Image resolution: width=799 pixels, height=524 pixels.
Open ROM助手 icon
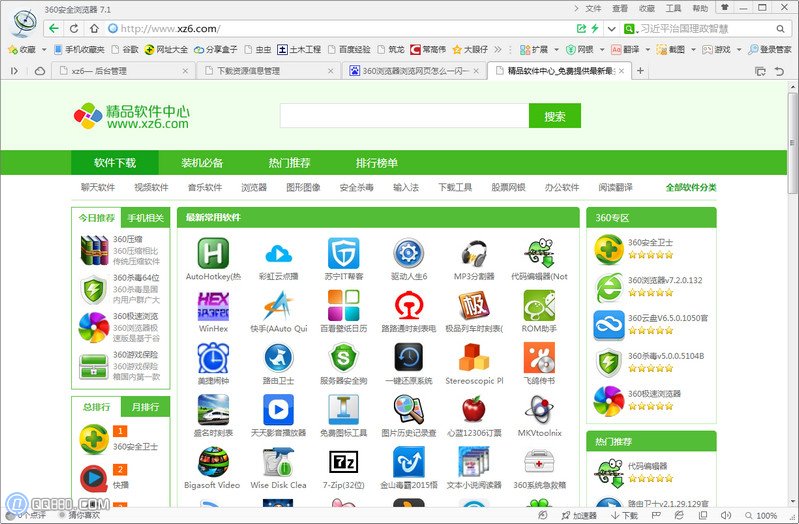[539, 305]
